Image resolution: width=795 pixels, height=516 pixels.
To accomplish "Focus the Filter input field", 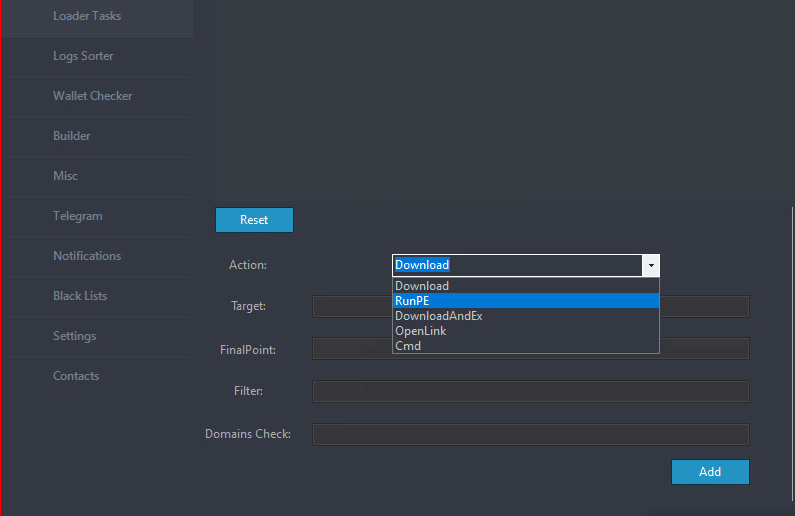I will pos(531,391).
